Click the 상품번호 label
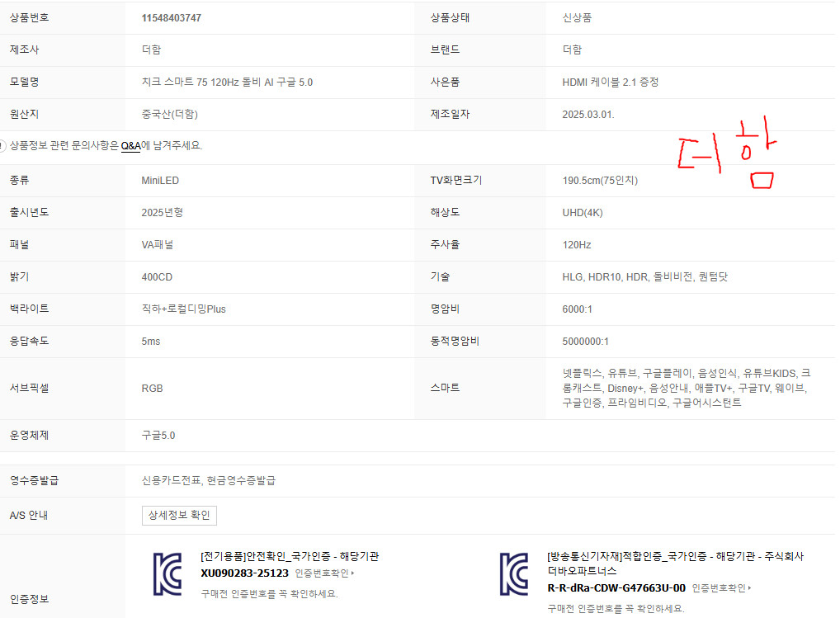This screenshot has width=840, height=618. pyautogui.click(x=30, y=17)
